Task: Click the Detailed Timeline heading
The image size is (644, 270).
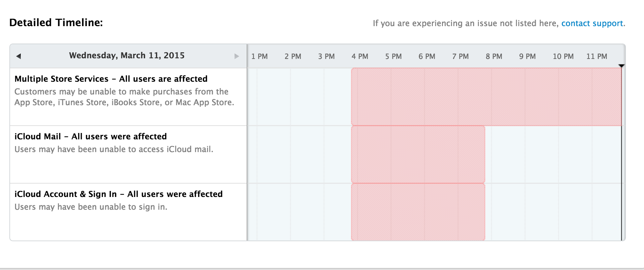Action: coord(56,22)
